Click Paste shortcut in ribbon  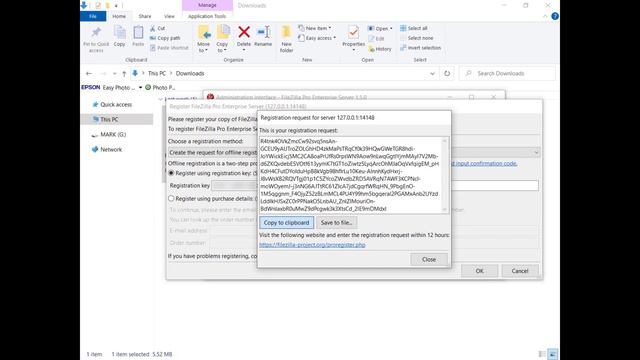coord(169,48)
